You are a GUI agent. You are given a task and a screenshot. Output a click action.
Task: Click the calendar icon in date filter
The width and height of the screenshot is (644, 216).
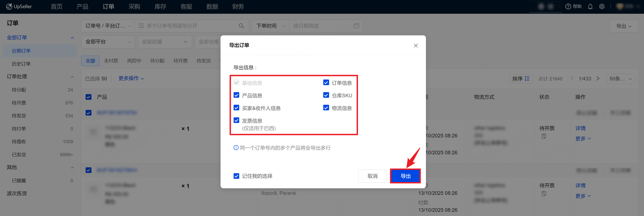pos(356,26)
